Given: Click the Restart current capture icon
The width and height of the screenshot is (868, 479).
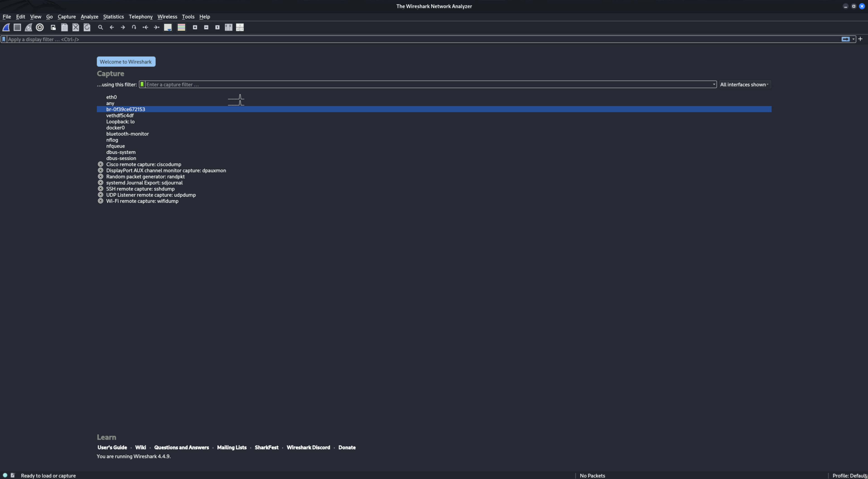Looking at the screenshot, I should coord(29,27).
